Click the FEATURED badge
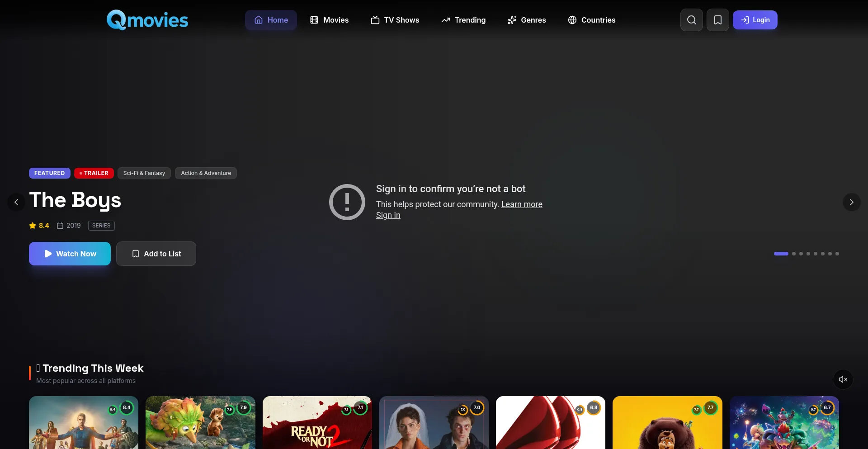868x449 pixels. 50,173
